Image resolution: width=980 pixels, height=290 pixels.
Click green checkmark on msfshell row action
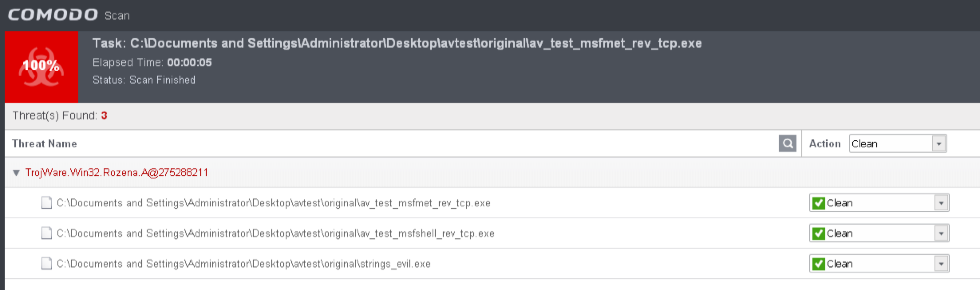[x=818, y=233]
